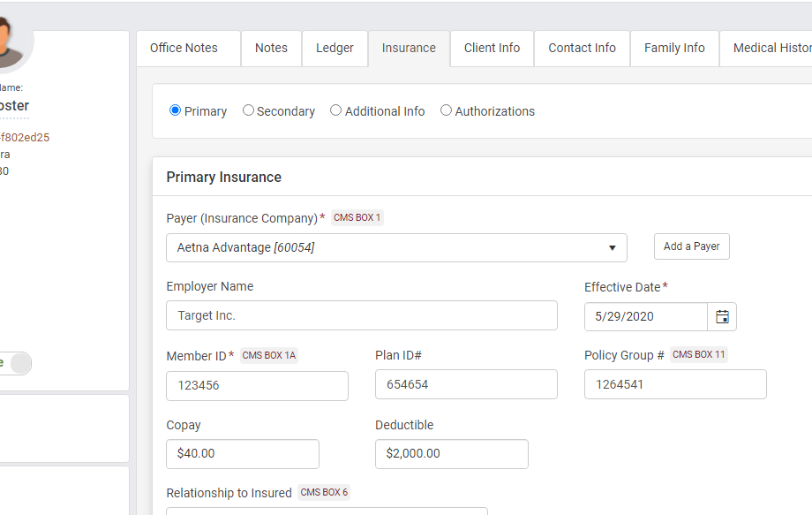Image resolution: width=812 pixels, height=515 pixels.
Task: Select the Insurance tab
Action: (409, 49)
